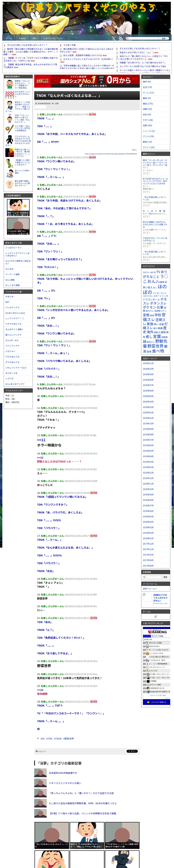The image size is (174, 868).
Task: Click the broken image under おーぷん widget
Action: click(156, 617)
